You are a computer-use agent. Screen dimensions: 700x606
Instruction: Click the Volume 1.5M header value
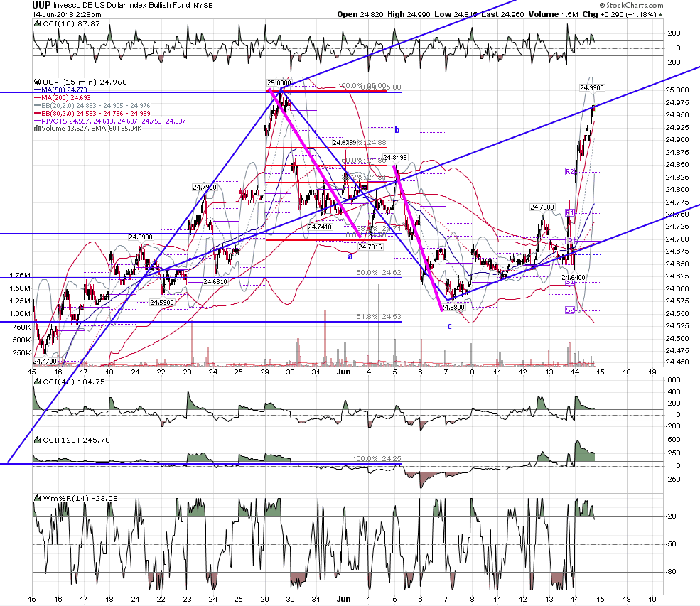point(553,15)
